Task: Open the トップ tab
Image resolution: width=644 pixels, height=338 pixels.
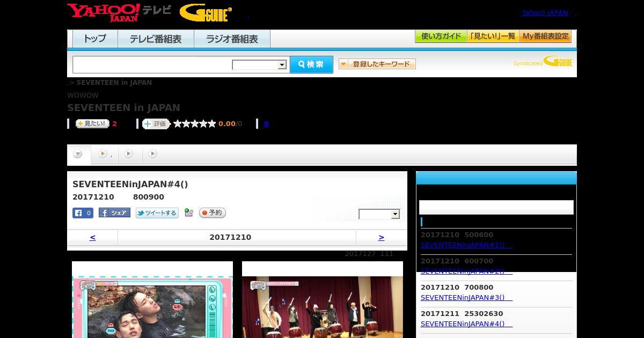Action: pyautogui.click(x=95, y=39)
